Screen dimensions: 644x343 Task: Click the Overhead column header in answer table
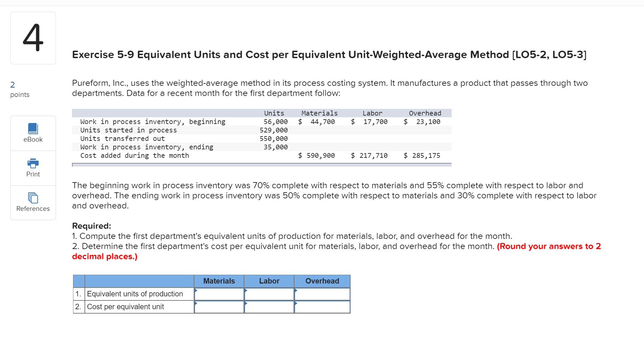click(322, 281)
